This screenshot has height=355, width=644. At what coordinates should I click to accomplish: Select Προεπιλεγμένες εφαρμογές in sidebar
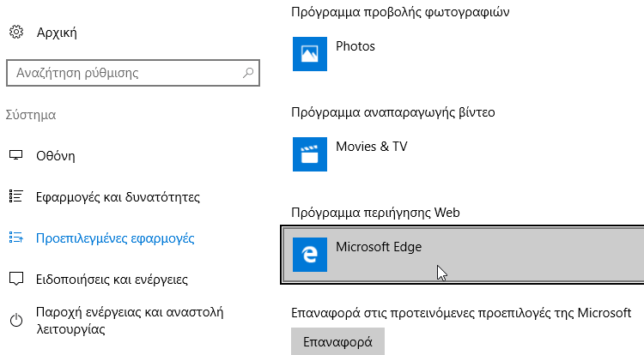(115, 238)
